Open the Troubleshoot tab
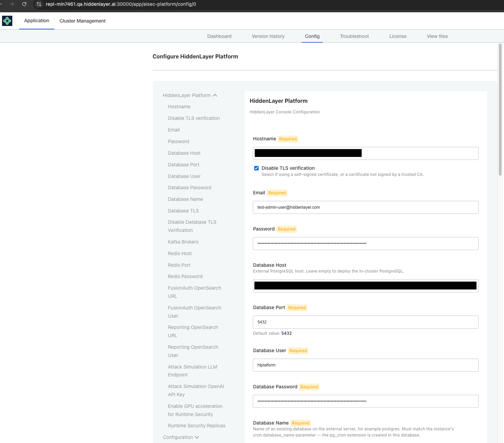The width and height of the screenshot is (504, 443). (x=354, y=36)
